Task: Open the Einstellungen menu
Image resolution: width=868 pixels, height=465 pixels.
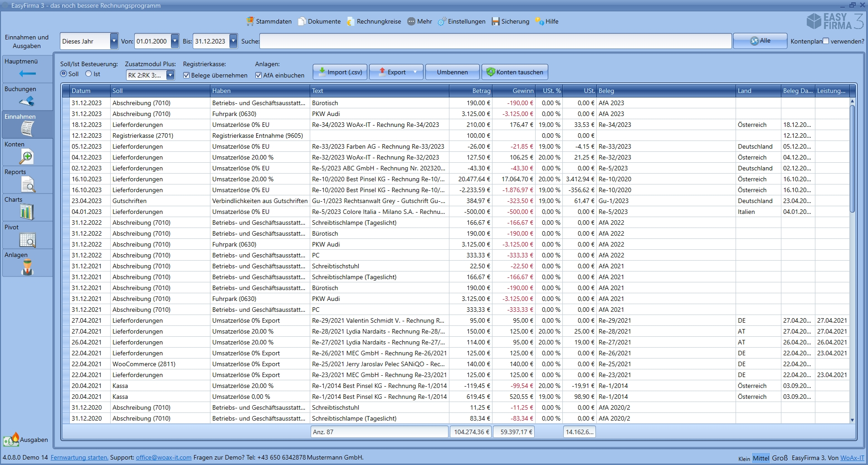Action: 462,21
